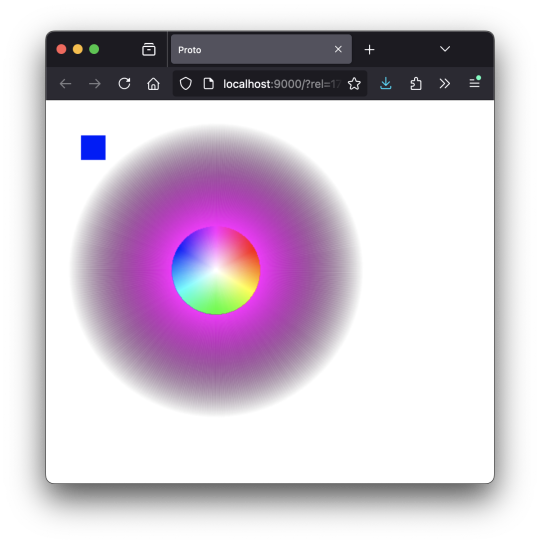The width and height of the screenshot is (540, 544).
Task: Open Firefox View icon
Action: tap(149, 50)
